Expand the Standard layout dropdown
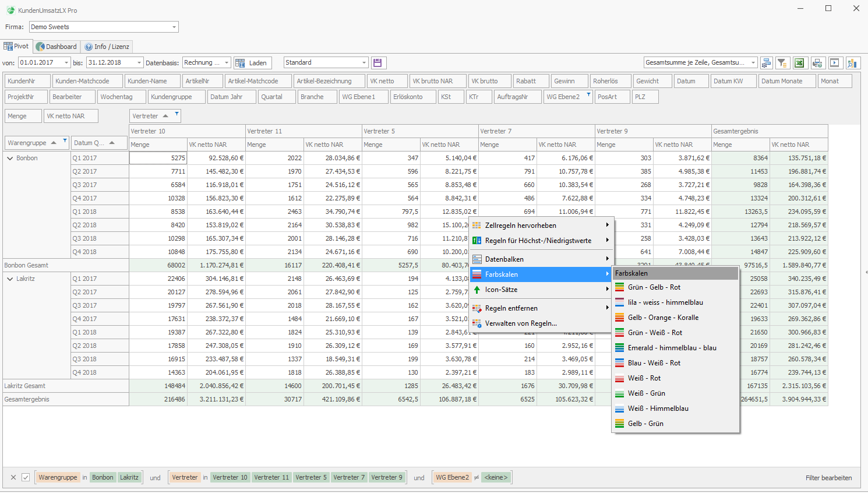This screenshot has width=868, height=493. (x=364, y=63)
